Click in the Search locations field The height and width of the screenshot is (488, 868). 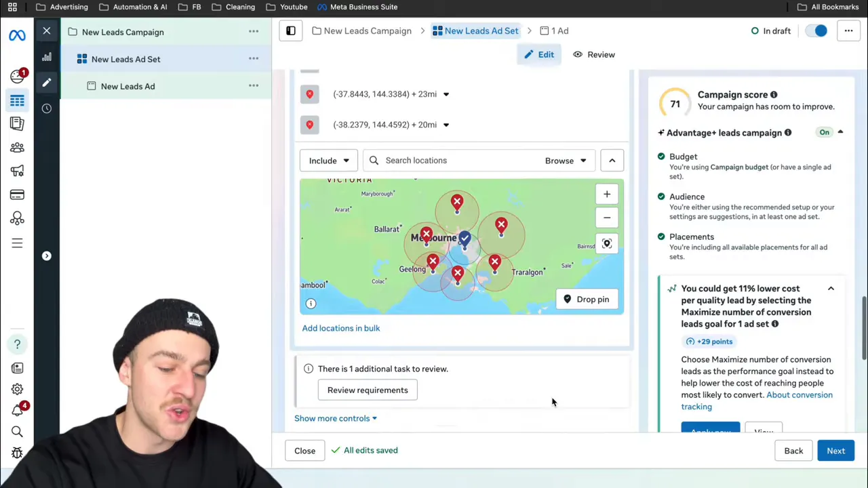(x=450, y=161)
